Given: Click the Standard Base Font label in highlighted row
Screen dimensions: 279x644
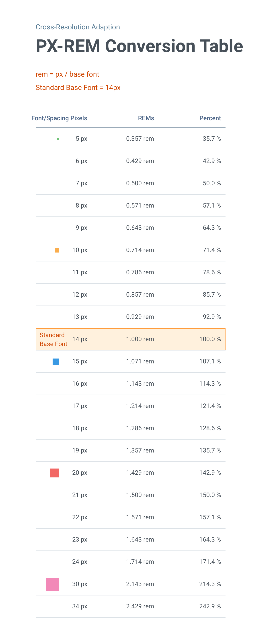Looking at the screenshot, I should pos(53,339).
